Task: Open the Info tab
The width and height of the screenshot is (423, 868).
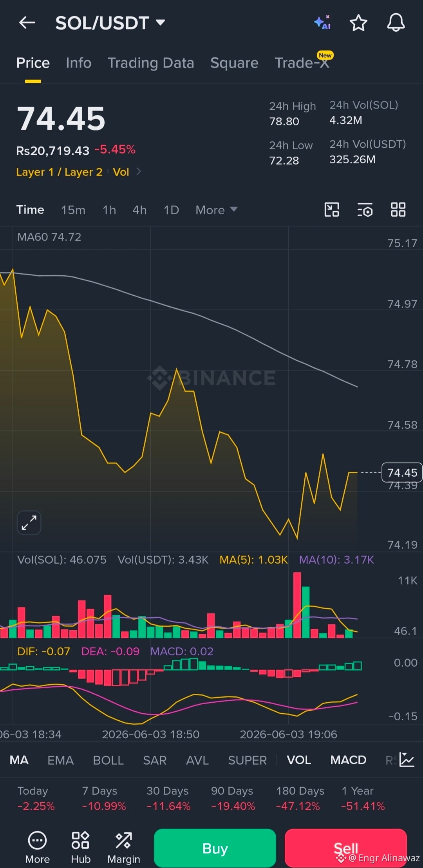Action: pos(79,63)
